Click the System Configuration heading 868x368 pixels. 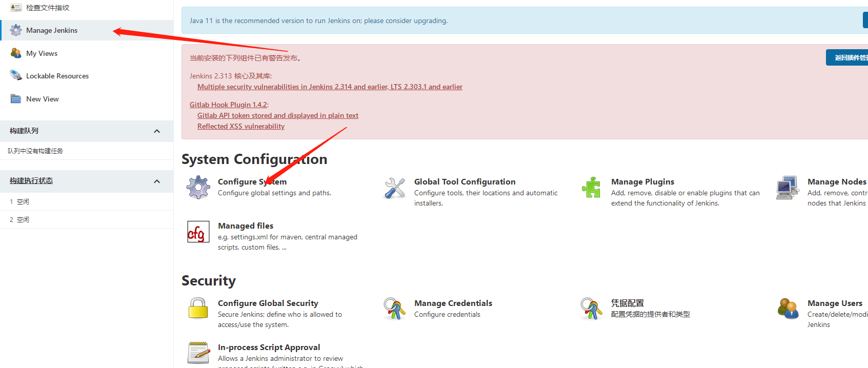[254, 159]
